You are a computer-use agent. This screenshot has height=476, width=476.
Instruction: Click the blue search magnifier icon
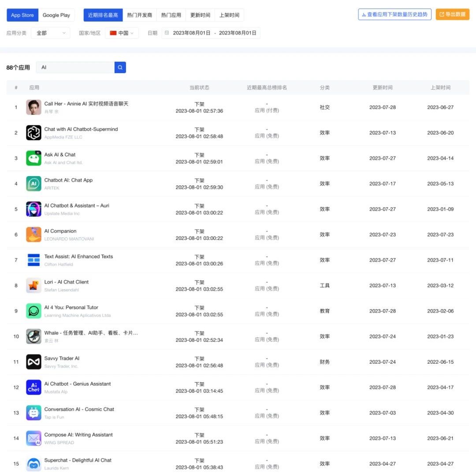[120, 67]
